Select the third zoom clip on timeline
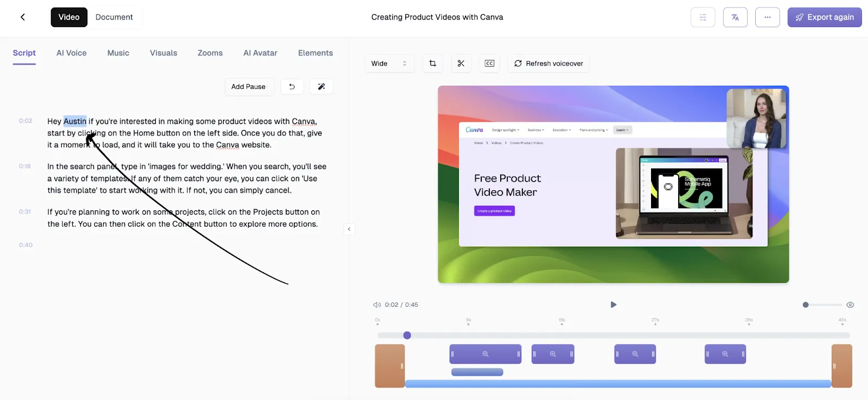Screen dimensions: 868x400 [x=635, y=354]
